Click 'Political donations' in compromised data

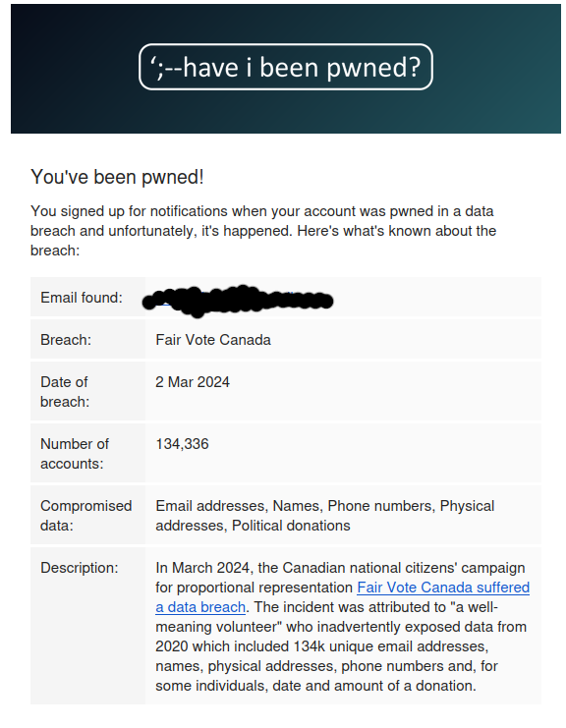click(291, 526)
